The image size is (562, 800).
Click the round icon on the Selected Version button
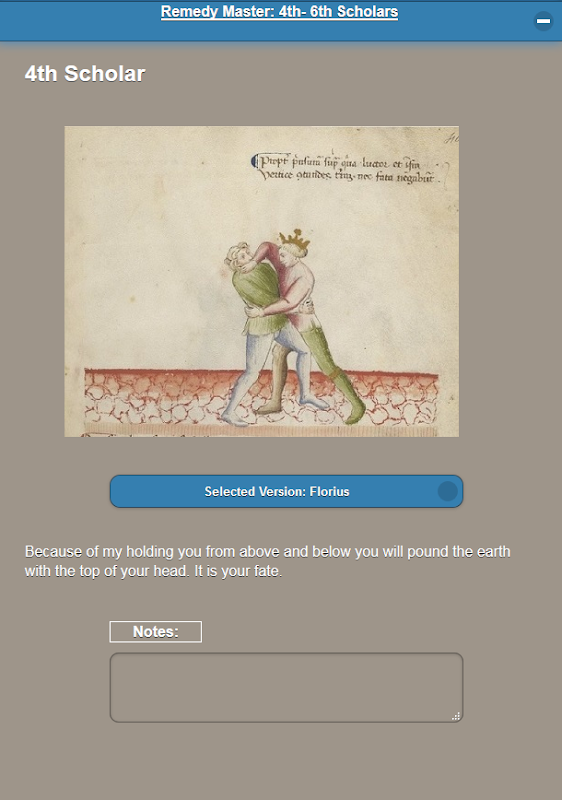pos(448,491)
